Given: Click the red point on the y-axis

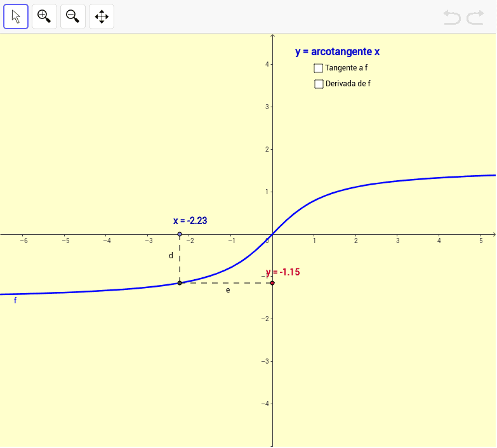Looking at the screenshot, I should 272,283.
